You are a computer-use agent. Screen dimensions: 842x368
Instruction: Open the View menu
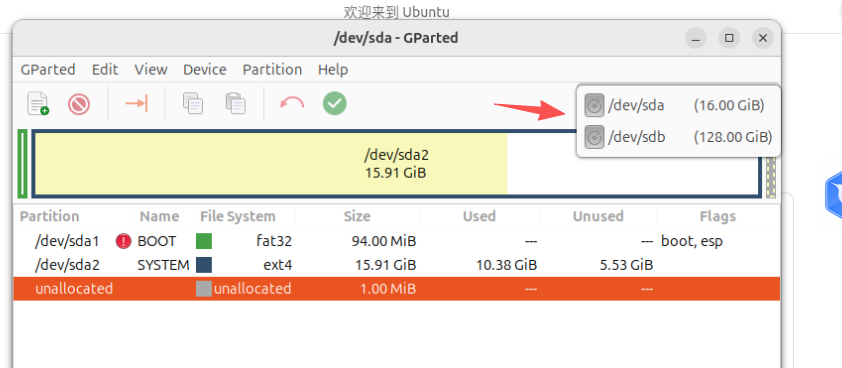pos(151,70)
